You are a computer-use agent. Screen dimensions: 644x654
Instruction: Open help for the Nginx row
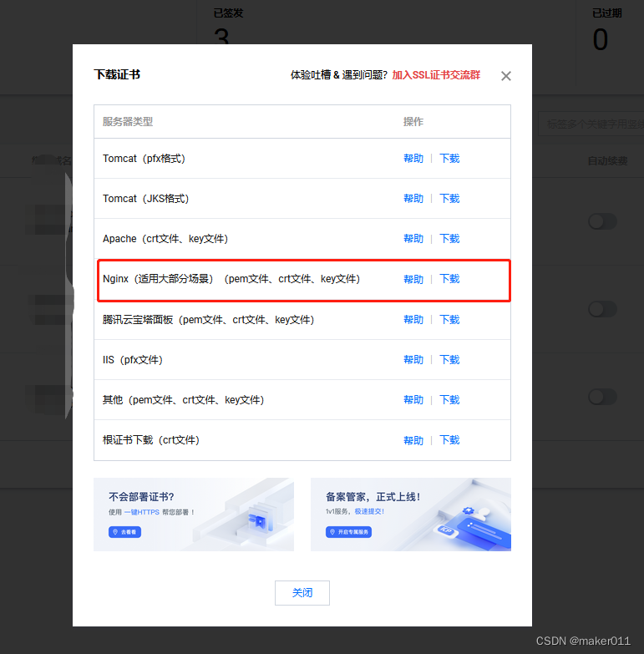pos(413,279)
